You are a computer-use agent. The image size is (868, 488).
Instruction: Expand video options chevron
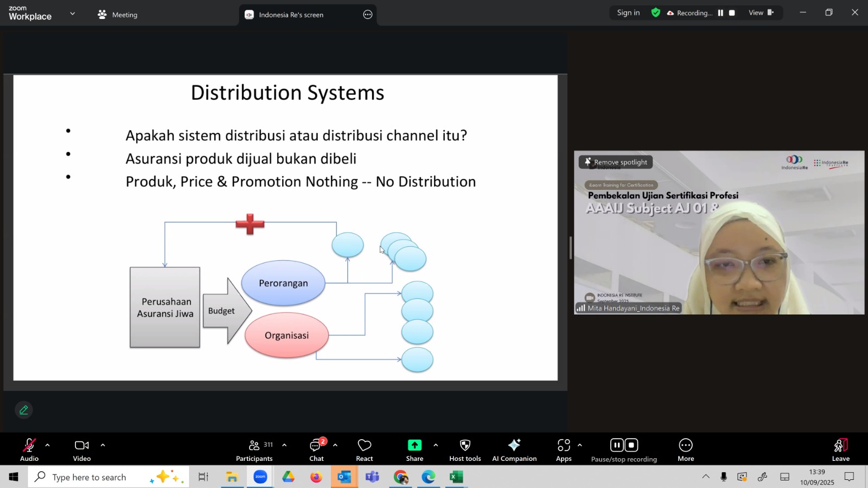(x=103, y=445)
